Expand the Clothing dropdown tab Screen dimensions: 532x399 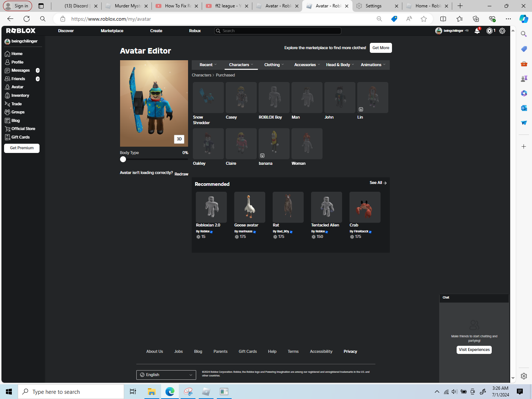pyautogui.click(x=274, y=65)
